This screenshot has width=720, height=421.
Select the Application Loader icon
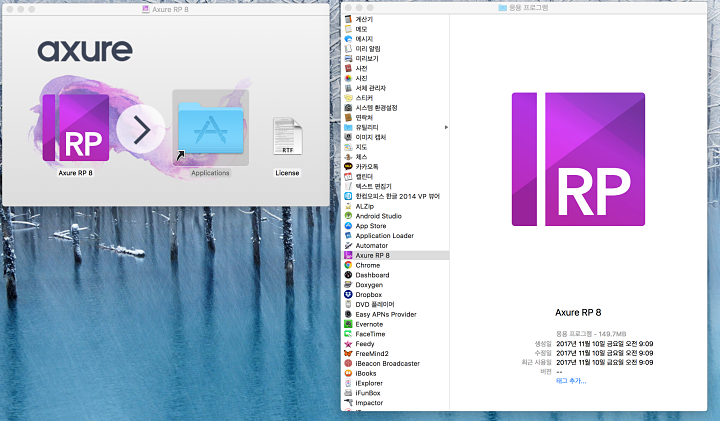pyautogui.click(x=348, y=236)
